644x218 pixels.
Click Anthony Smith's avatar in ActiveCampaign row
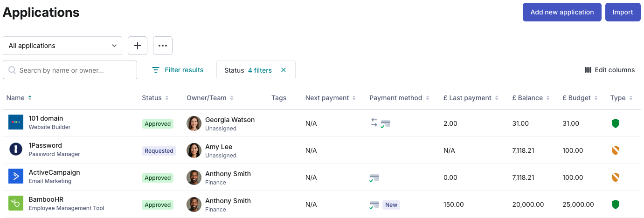click(x=194, y=177)
